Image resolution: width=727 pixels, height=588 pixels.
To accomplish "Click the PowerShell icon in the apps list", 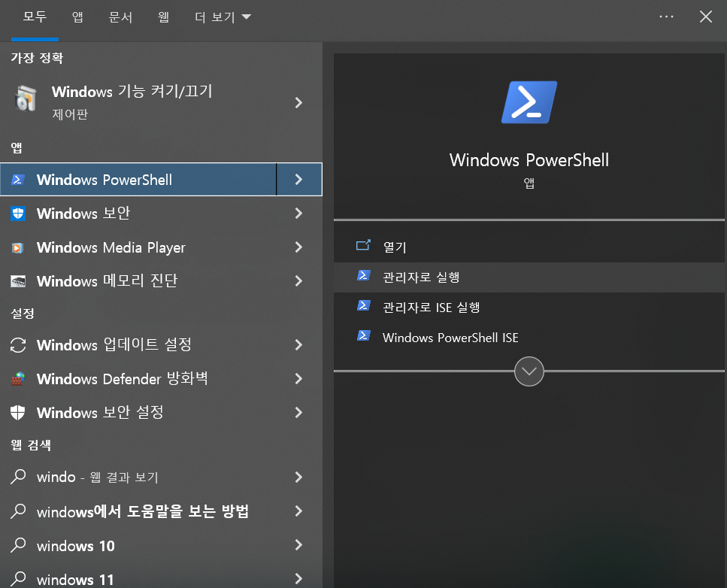I will point(17,180).
